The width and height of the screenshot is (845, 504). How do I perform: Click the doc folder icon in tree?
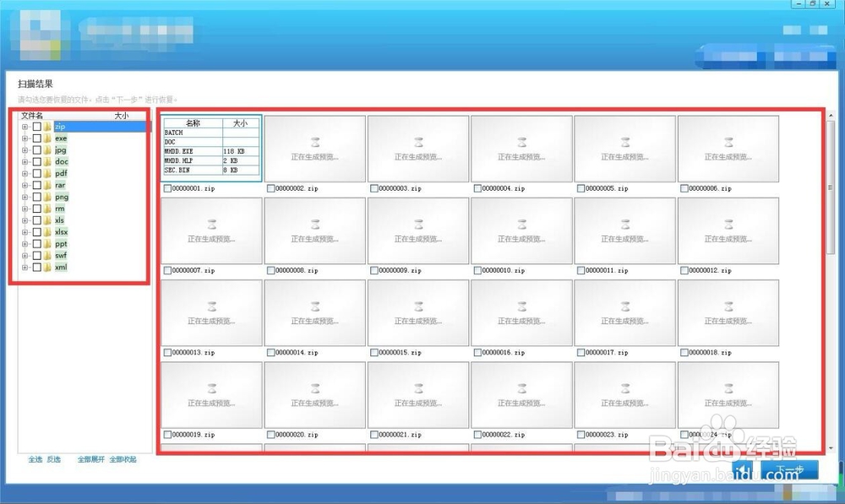pyautogui.click(x=48, y=161)
